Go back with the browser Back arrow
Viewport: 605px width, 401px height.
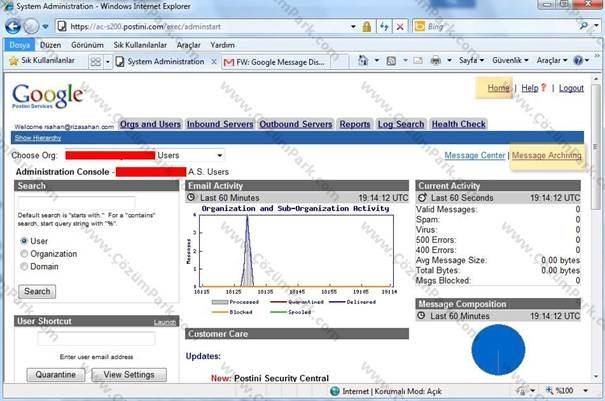pos(13,27)
